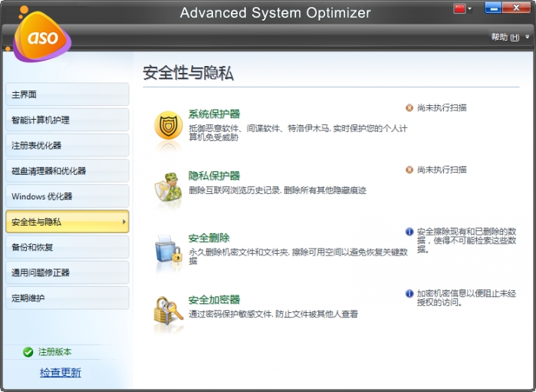The width and height of the screenshot is (536, 392).
Task: Select Windows 优化器 in sidebar
Action: (x=67, y=196)
